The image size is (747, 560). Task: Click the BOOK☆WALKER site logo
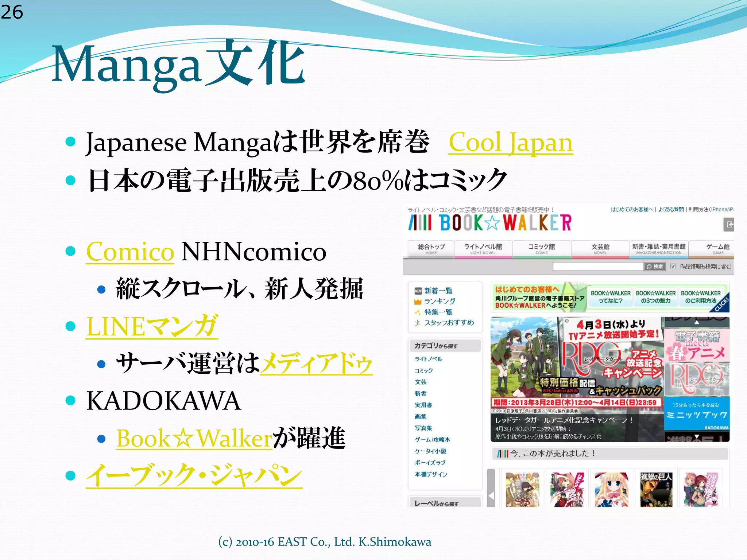[x=490, y=223]
